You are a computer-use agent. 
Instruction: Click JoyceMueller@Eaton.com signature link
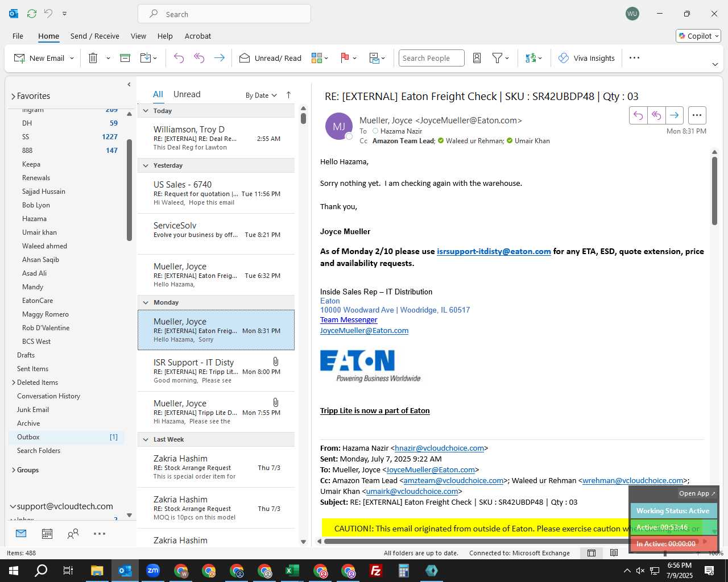pos(364,330)
